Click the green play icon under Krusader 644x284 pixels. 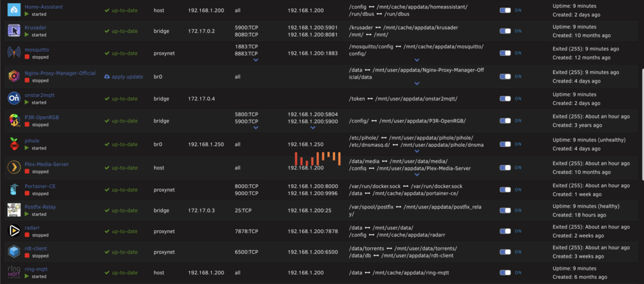(x=27, y=35)
